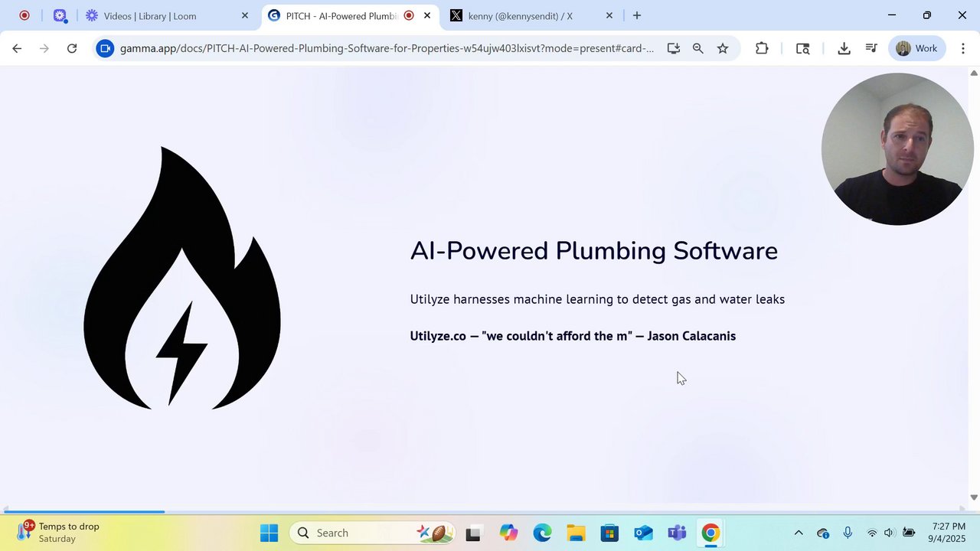Viewport: 980px width, 551px height.
Task: Launch Copilot from the taskbar
Action: click(508, 533)
